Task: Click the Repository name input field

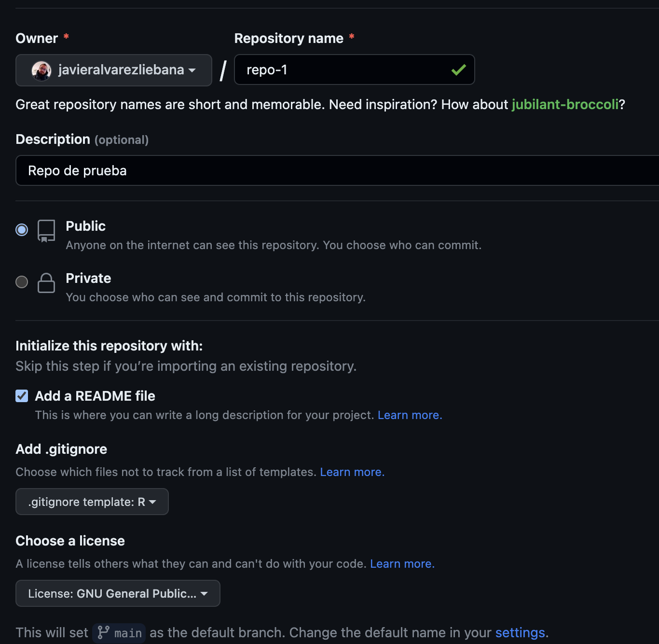Action: (343, 70)
